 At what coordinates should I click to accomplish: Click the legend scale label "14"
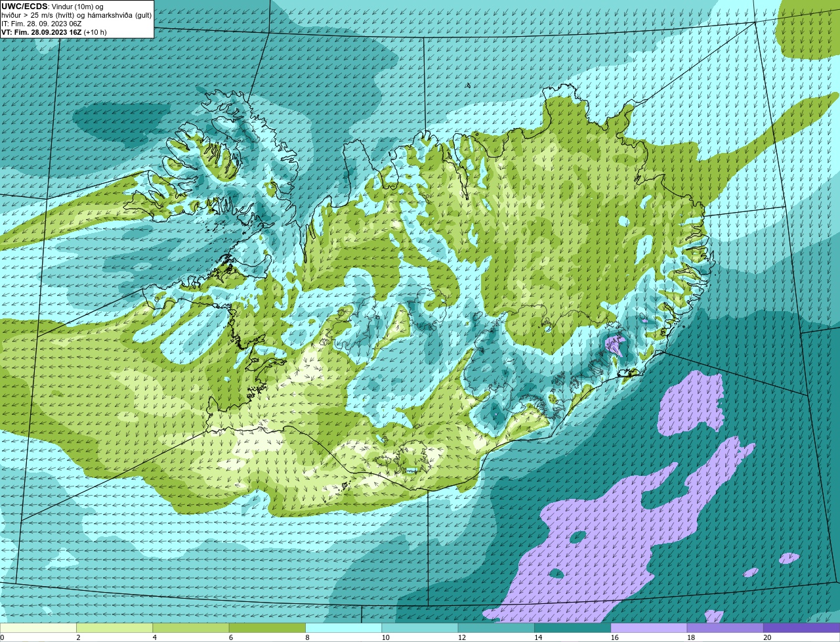pos(538,637)
